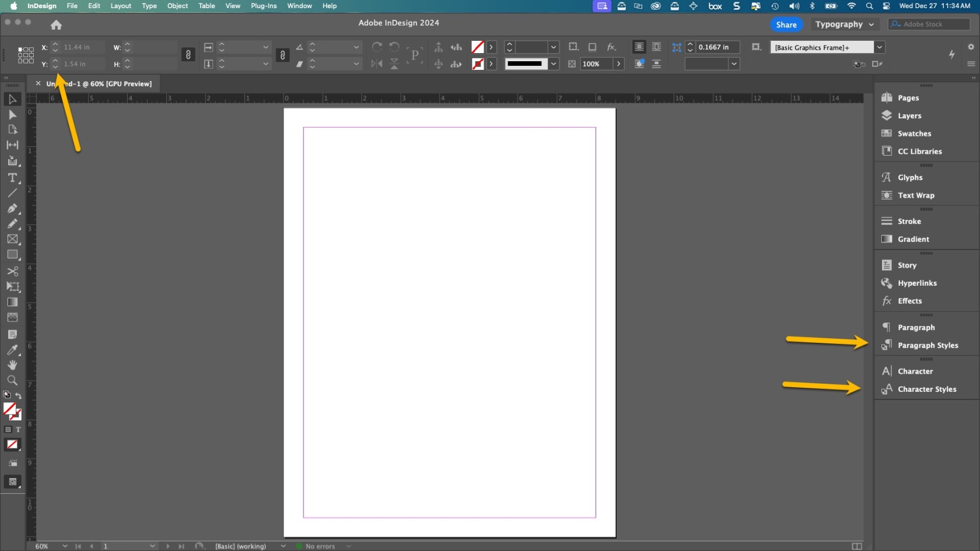Click the toolbox fill swatch
This screenshot has height=551, width=980.
coord(9,409)
